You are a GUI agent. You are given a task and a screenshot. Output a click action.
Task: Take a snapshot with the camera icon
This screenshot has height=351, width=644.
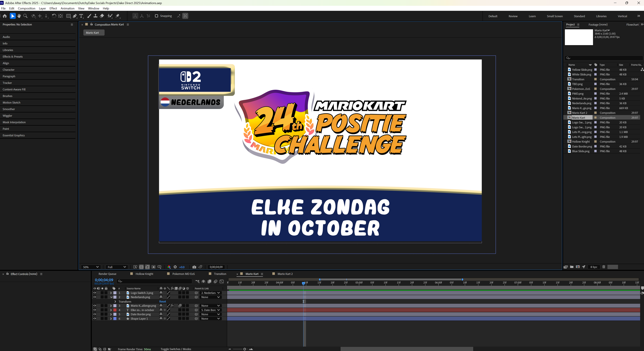[x=194, y=267]
